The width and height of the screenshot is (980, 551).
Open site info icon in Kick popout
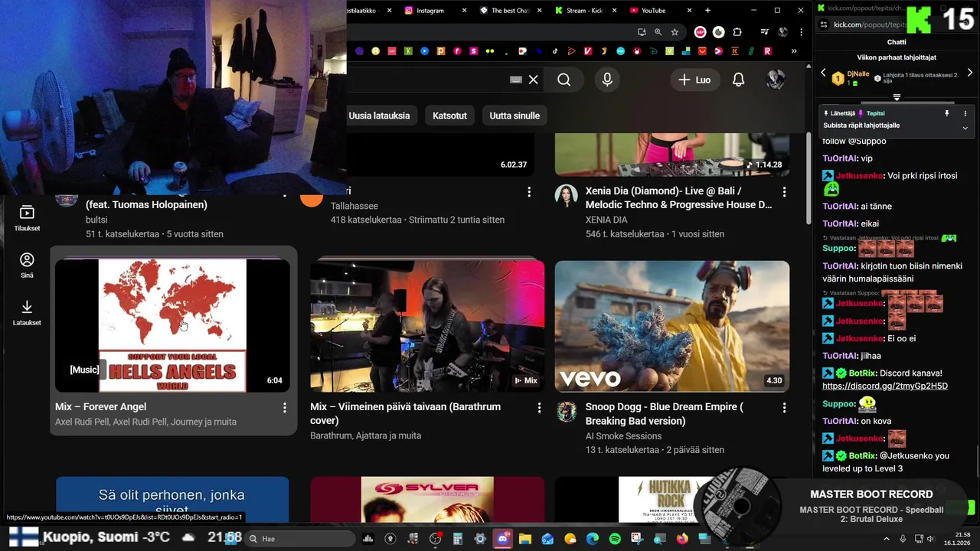click(823, 24)
